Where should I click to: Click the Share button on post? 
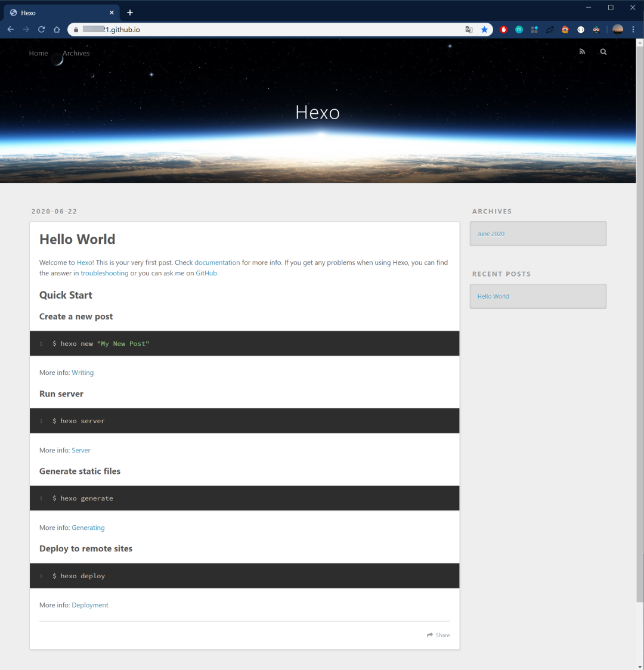click(438, 635)
